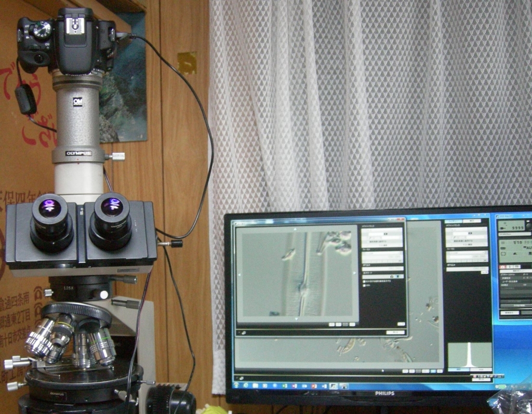Click the close button at the zoom window bottom
The width and height of the screenshot is (532, 414).
coord(395,332)
